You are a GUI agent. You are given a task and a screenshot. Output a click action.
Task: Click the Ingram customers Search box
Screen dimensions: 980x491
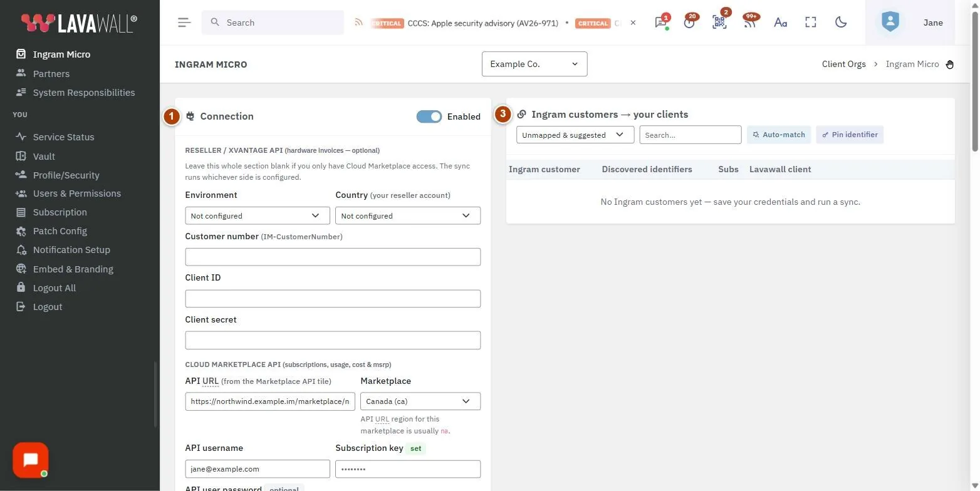pos(691,135)
